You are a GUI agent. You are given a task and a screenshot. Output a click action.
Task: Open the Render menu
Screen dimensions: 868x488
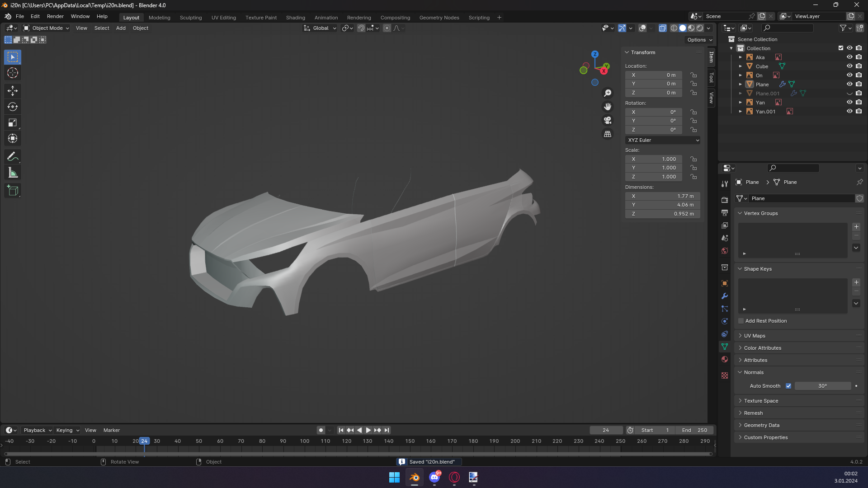pos(55,16)
